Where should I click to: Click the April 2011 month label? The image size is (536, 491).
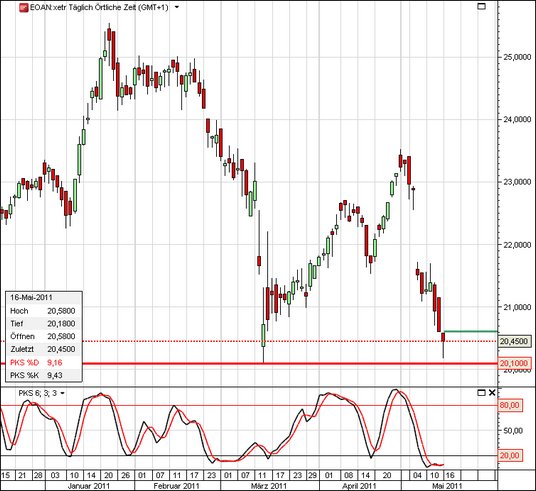click(359, 486)
